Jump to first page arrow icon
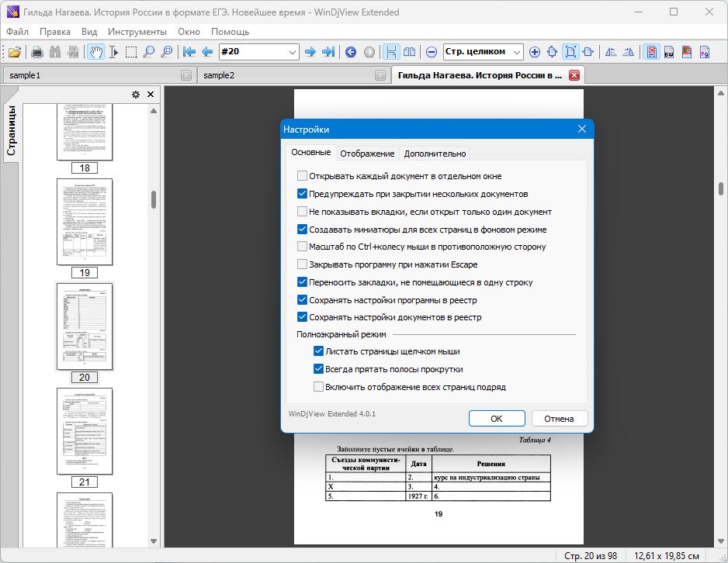The width and height of the screenshot is (728, 563). (x=189, y=52)
